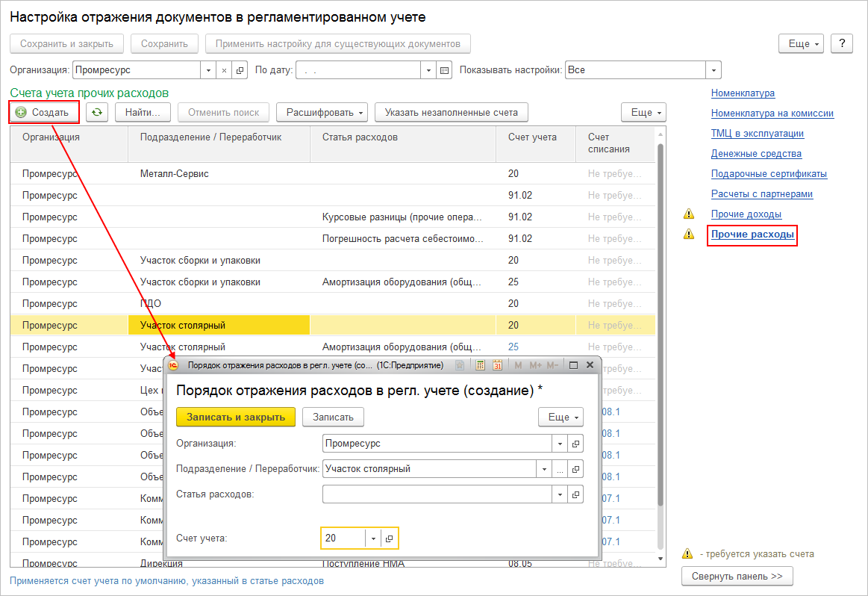
Task: Open the Еще menu above the table
Action: point(644,113)
